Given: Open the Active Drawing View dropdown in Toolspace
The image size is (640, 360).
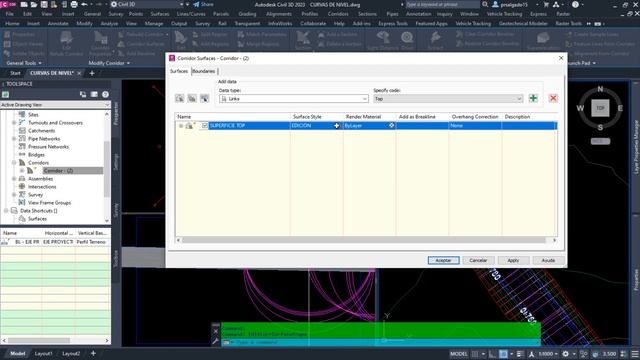Looking at the screenshot, I should click(55, 105).
